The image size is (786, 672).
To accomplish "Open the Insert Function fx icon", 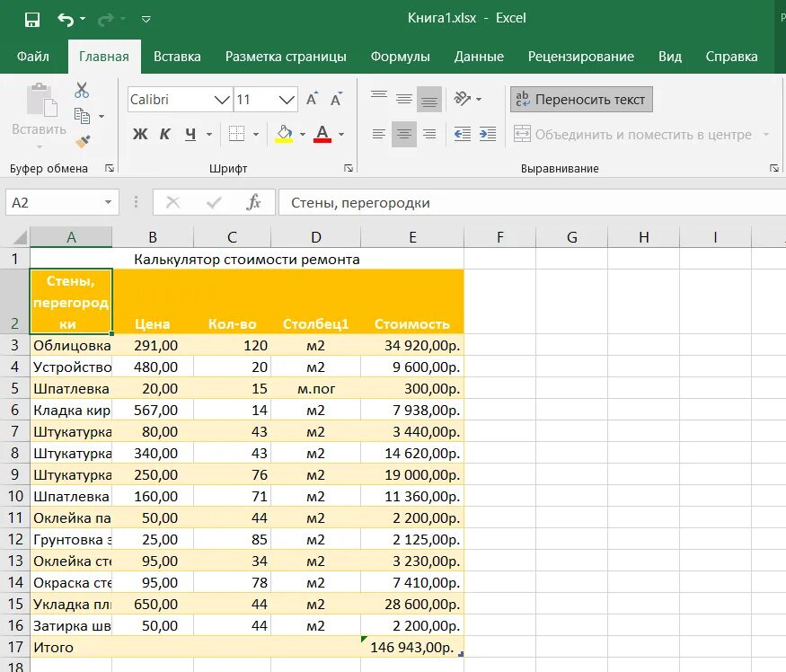I will pyautogui.click(x=253, y=203).
